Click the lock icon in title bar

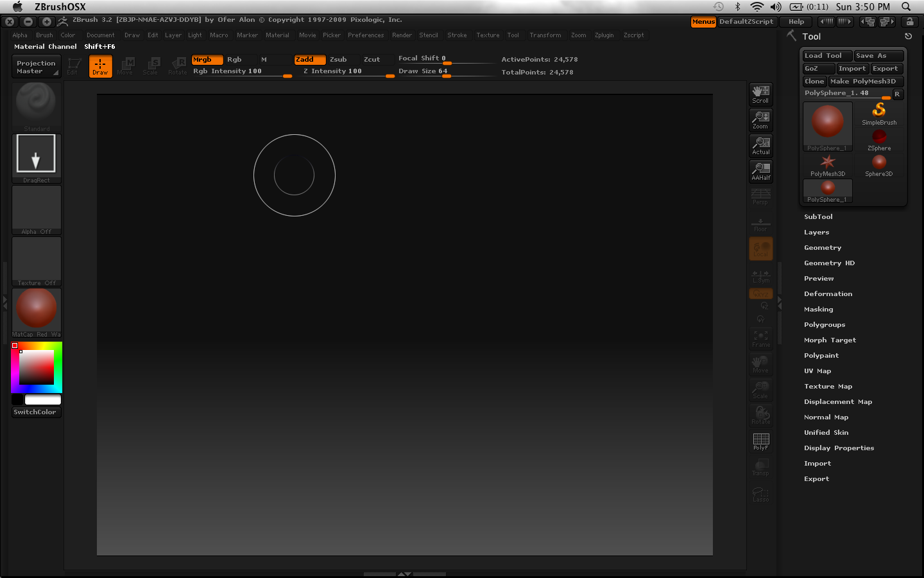910,22
